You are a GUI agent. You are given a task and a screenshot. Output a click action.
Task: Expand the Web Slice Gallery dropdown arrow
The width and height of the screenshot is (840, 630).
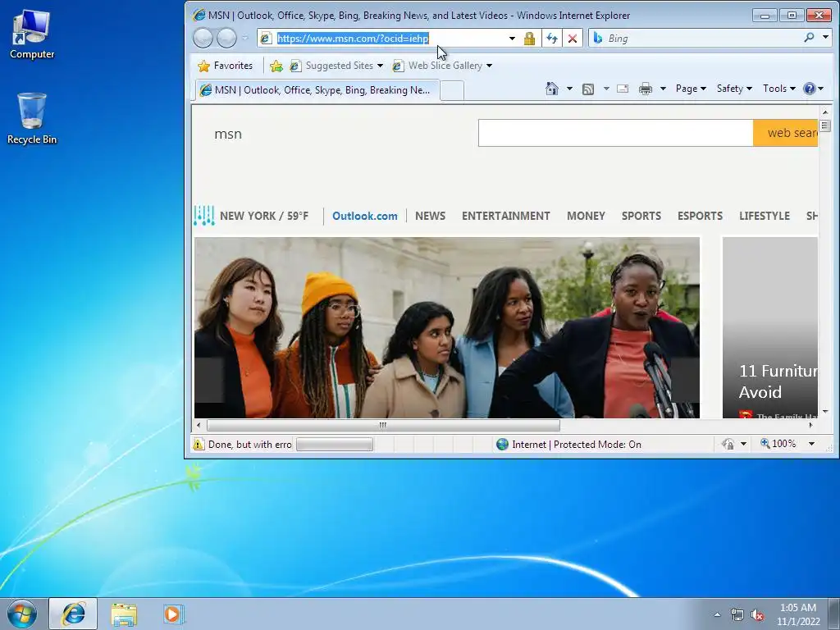[x=489, y=66]
